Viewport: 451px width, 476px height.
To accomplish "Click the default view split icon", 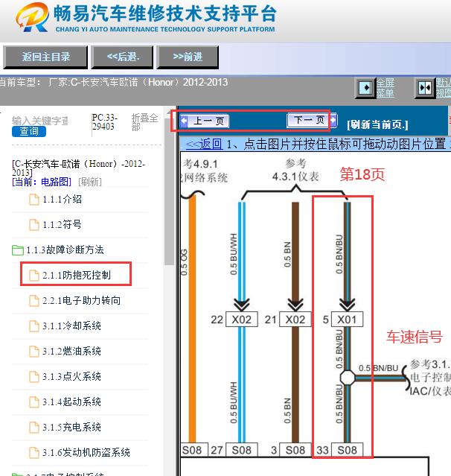I will point(425,88).
